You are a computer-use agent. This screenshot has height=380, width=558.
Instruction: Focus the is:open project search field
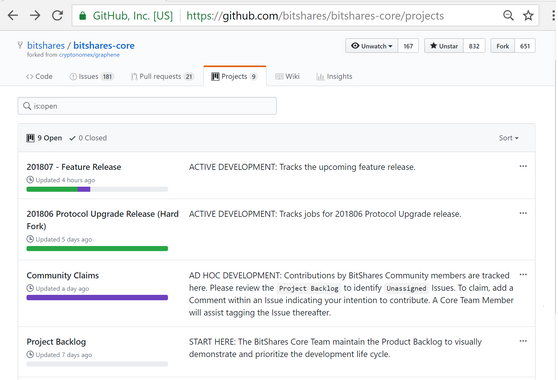coord(147,106)
